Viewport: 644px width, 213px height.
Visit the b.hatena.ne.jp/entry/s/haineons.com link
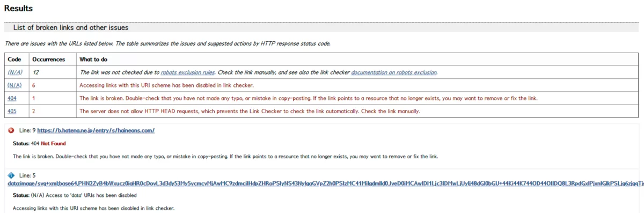(96, 130)
